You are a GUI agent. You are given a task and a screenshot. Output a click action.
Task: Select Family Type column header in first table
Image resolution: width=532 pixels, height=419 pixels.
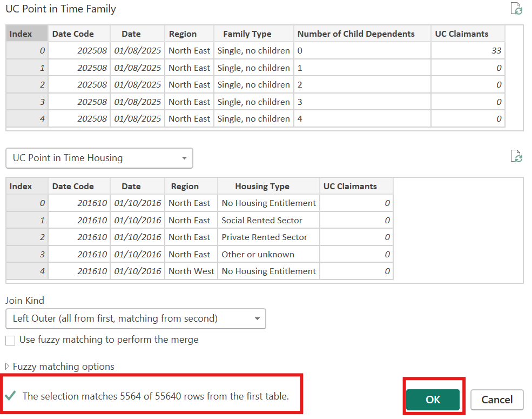(x=254, y=34)
